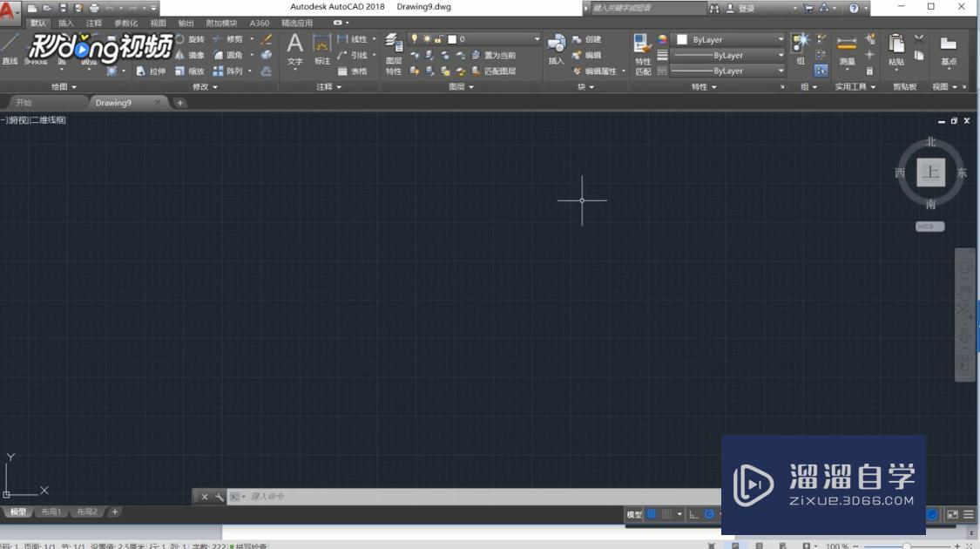This screenshot has height=549, width=980.
Task: Open the Output (输出) ribbon tab
Action: [x=186, y=24]
